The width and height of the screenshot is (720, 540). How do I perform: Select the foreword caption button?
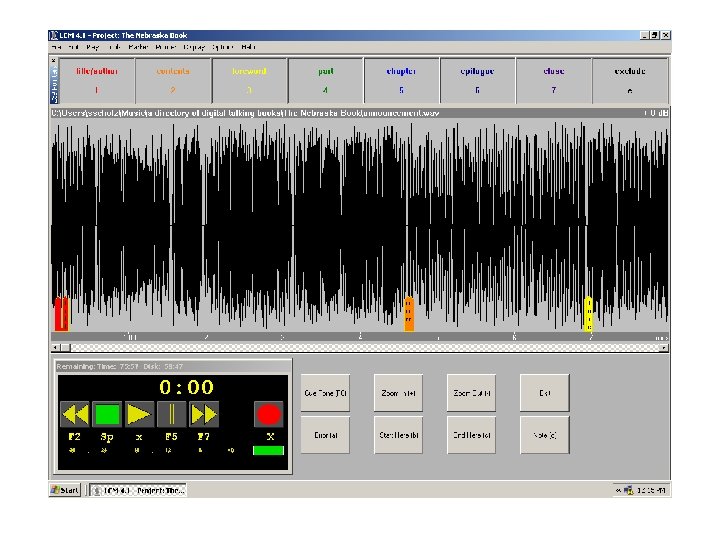249,80
